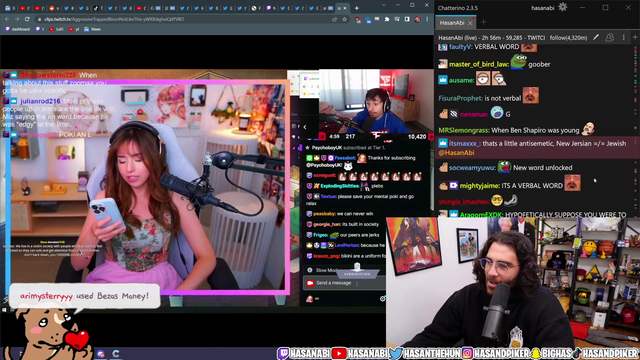Open the yt bookmark
The height and width of the screenshot is (360, 640).
pyautogui.click(x=74, y=29)
